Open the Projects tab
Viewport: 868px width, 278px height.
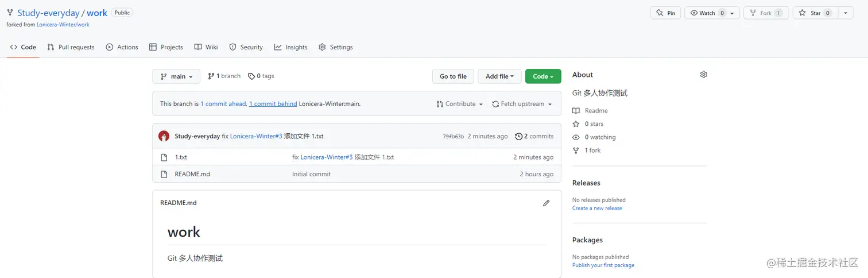166,47
